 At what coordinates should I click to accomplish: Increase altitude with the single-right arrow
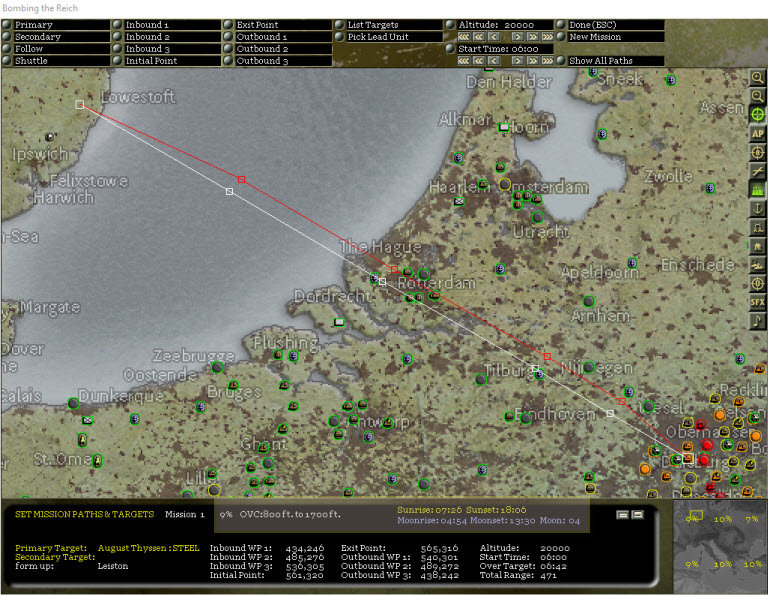(x=517, y=37)
